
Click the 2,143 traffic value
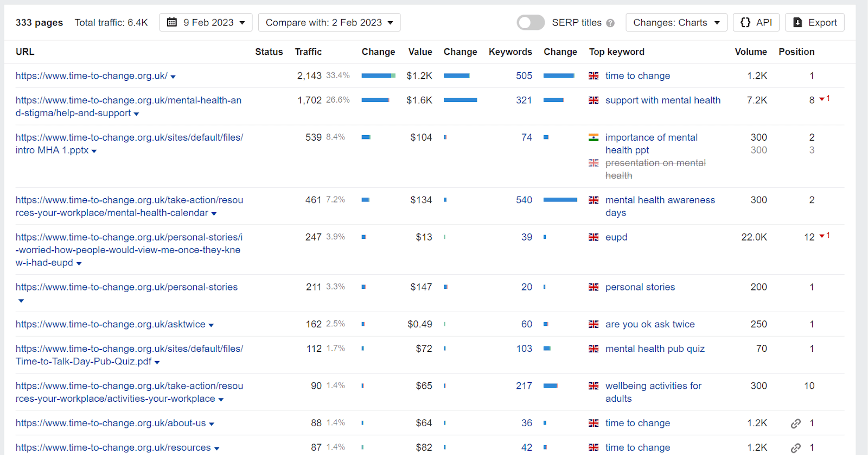[309, 76]
